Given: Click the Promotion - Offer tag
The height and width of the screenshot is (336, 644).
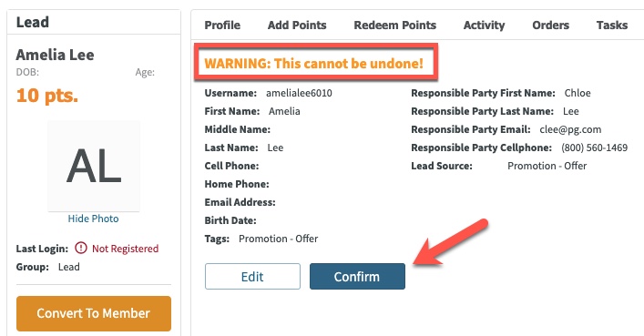Looking at the screenshot, I should 279,239.
